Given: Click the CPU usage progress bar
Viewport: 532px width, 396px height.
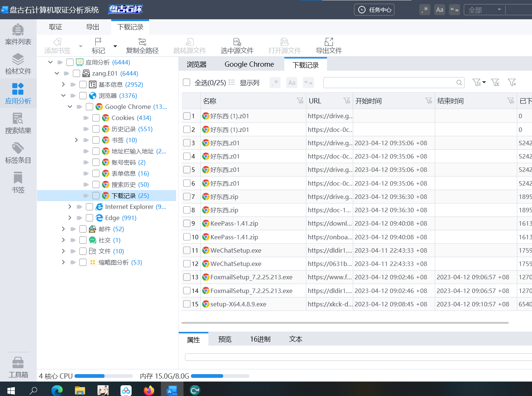Looking at the screenshot, I should coord(104,376).
